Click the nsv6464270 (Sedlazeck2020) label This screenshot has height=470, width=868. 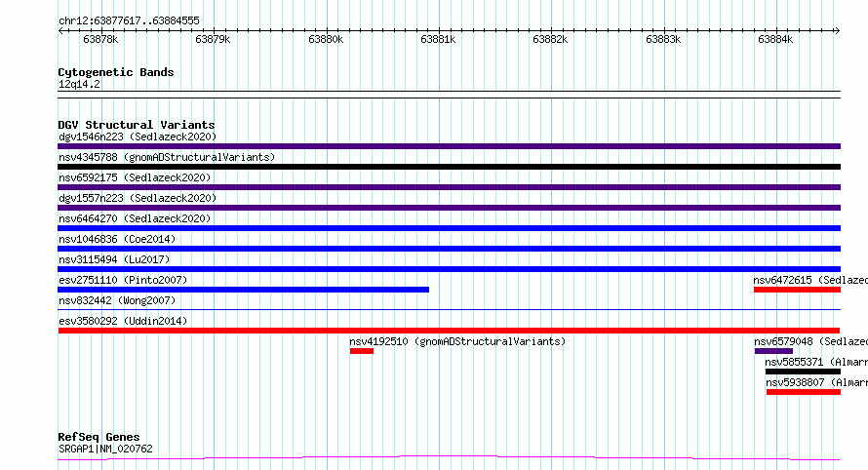point(135,218)
